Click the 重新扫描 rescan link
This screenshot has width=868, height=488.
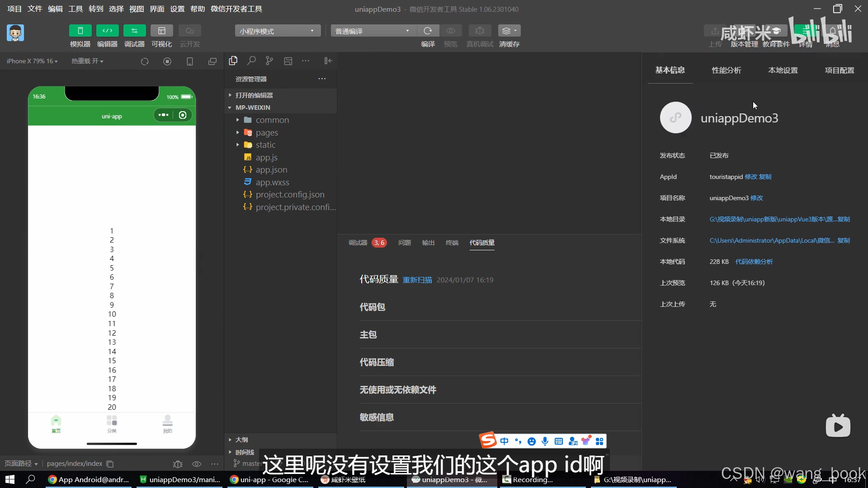click(x=417, y=280)
